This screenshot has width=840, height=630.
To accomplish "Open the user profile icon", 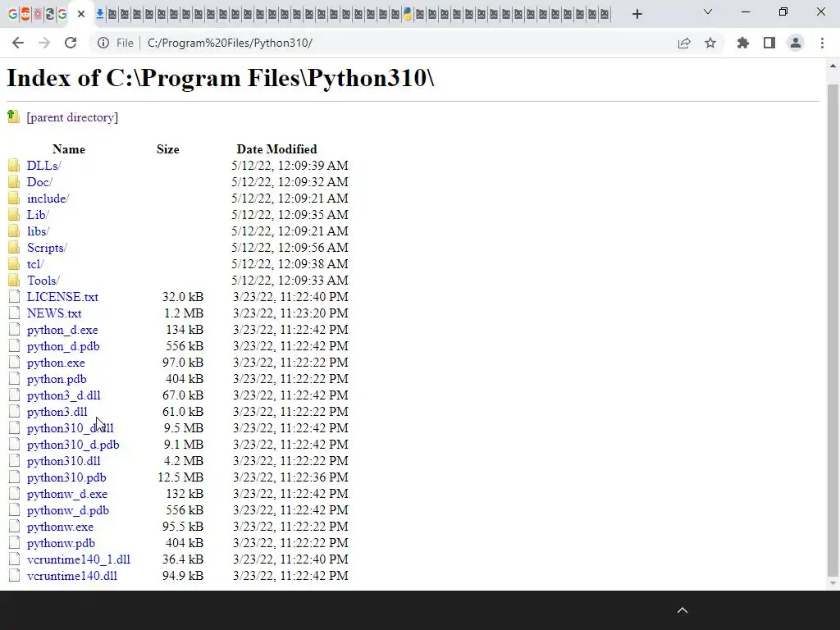I will pyautogui.click(x=796, y=43).
